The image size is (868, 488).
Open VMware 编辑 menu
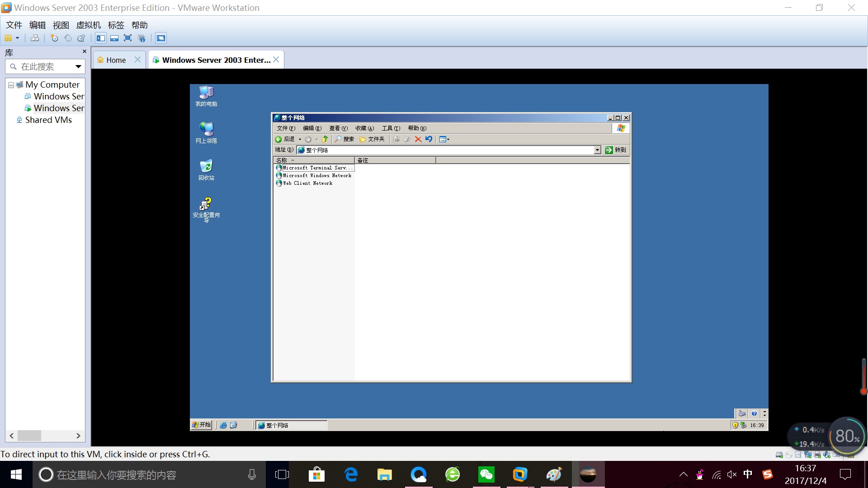point(38,25)
